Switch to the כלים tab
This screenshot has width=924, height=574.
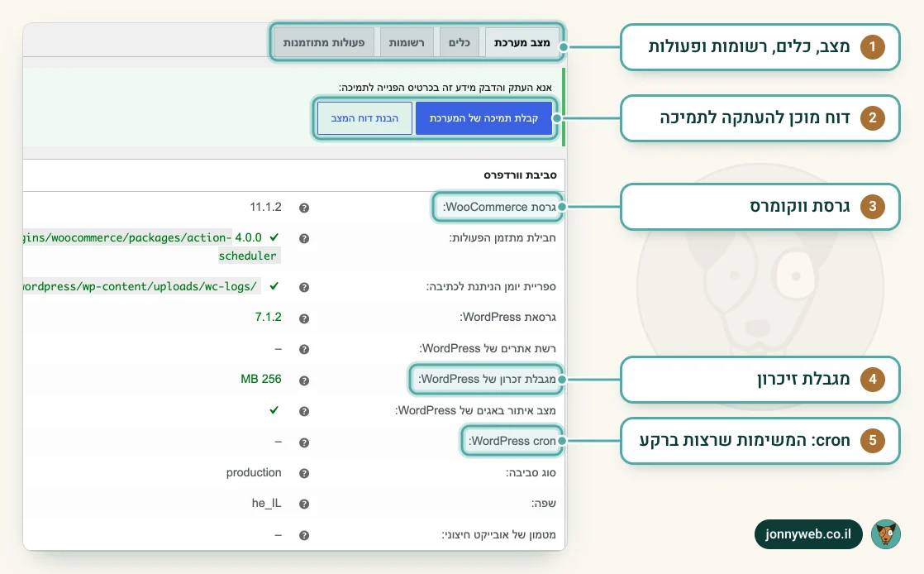[x=459, y=42]
